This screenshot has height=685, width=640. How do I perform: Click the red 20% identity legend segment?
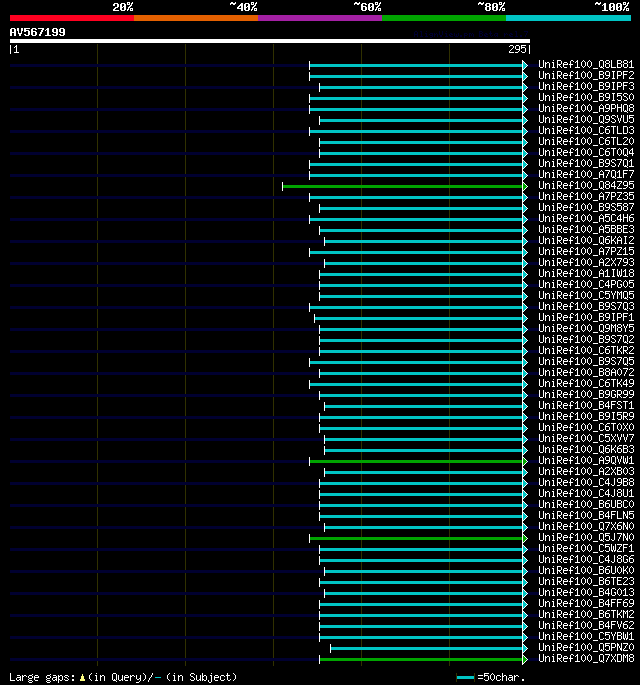click(x=72, y=18)
